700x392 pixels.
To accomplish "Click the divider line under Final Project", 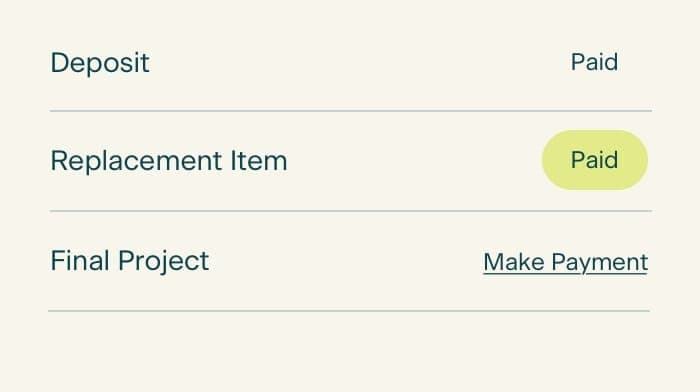I will [x=349, y=311].
